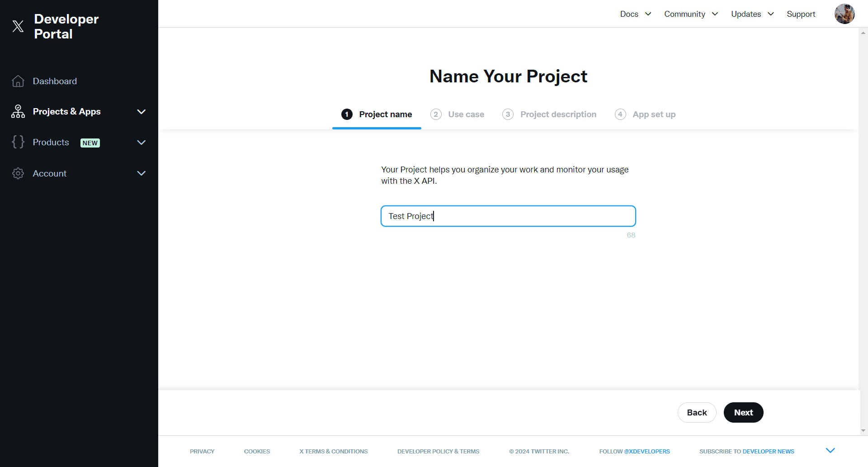The height and width of the screenshot is (467, 868).
Task: Expand the Projects & Apps chevron
Action: point(141,112)
